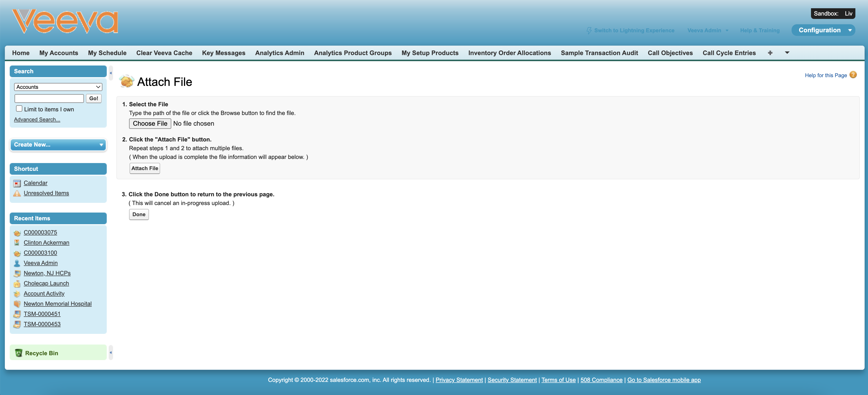Expand the tab overflow arrow in the nav bar
The image size is (868, 395).
[787, 53]
